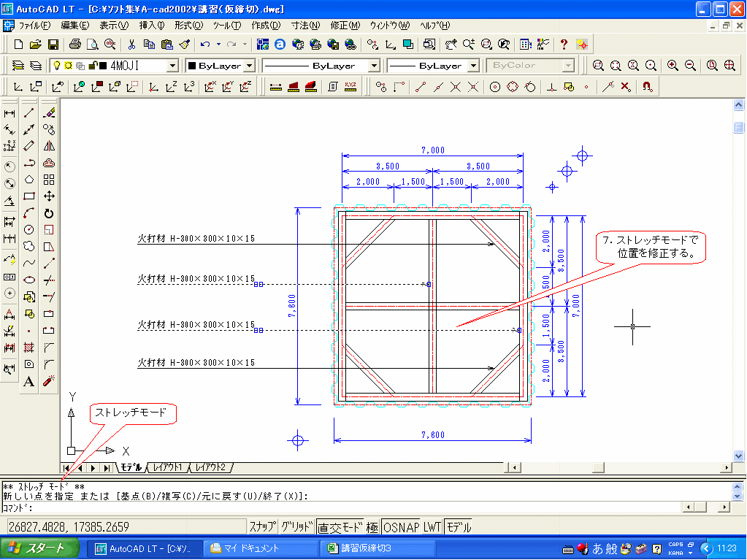Undo the last action
The height and width of the screenshot is (560, 747).
205,45
